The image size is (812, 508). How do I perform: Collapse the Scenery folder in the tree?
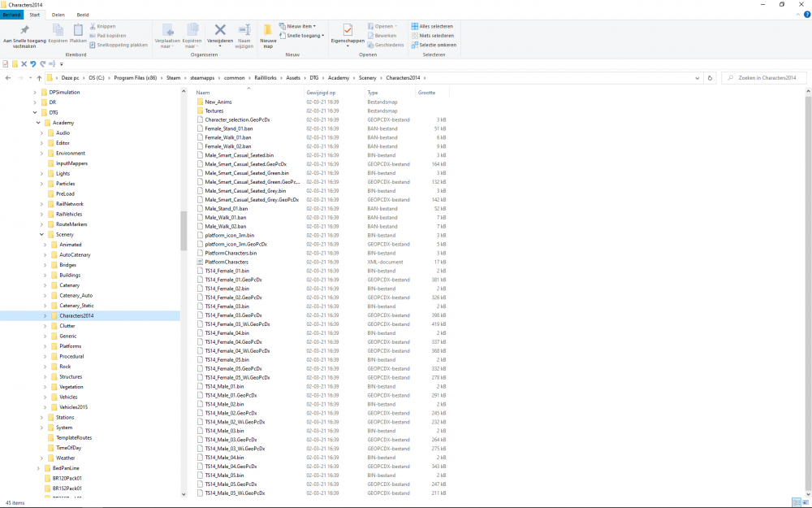[44, 235]
